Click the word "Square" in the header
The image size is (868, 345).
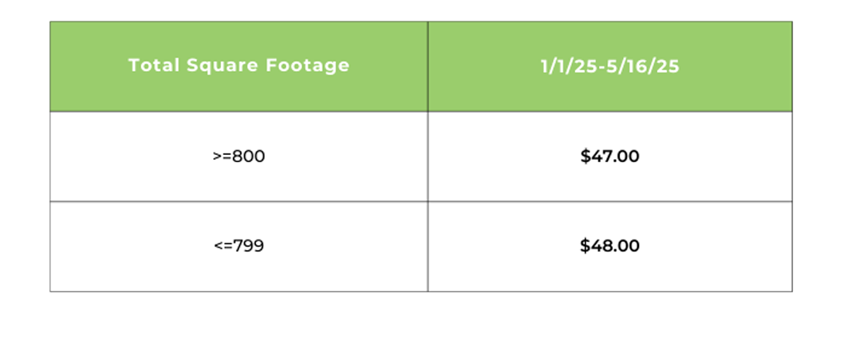(x=215, y=65)
